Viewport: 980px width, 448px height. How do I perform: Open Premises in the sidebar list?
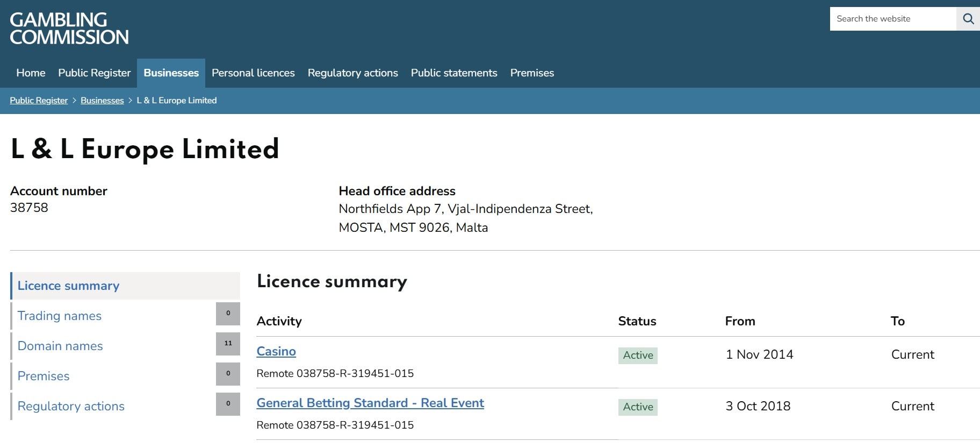coord(44,376)
